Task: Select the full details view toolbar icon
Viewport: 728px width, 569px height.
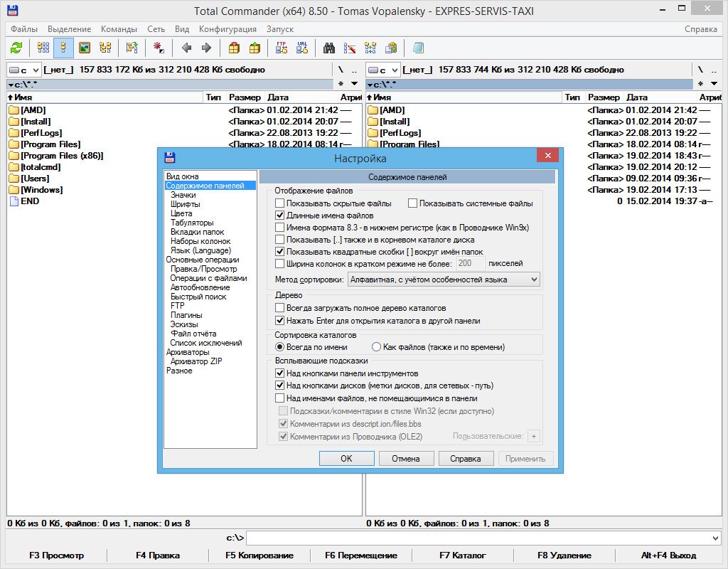Action: (63, 48)
